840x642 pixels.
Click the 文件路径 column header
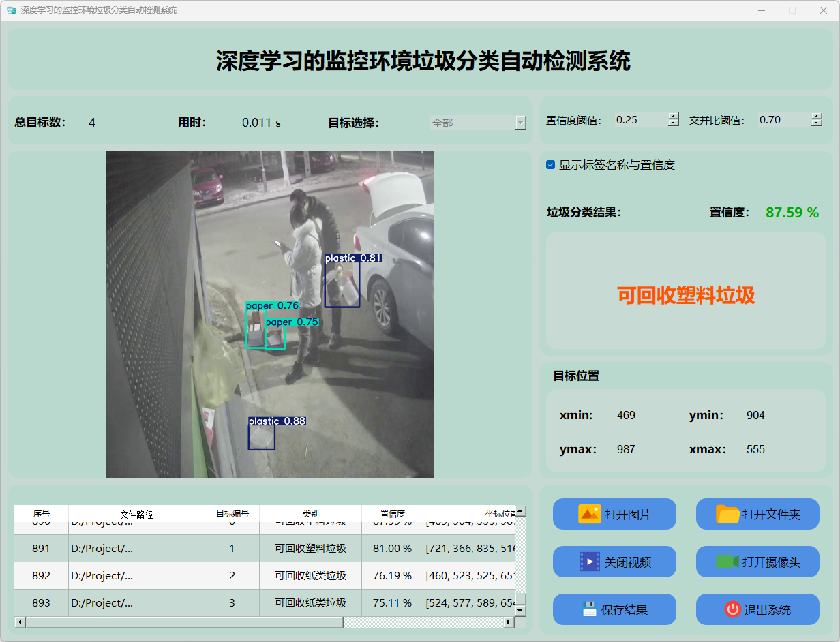pos(136,514)
